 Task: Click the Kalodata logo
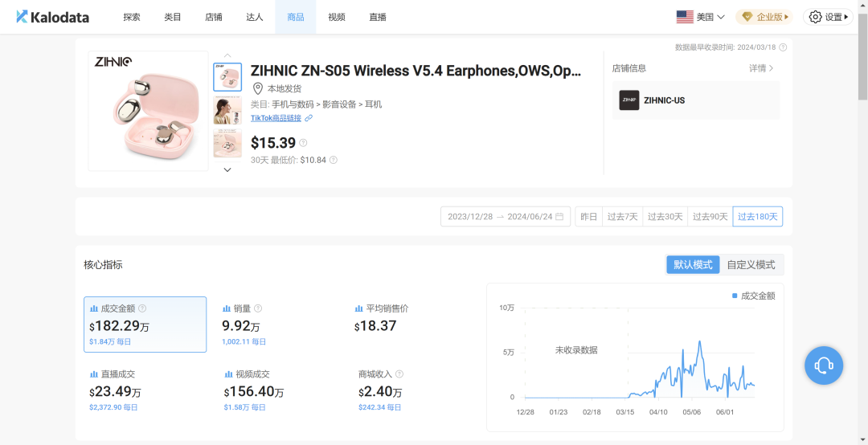52,17
